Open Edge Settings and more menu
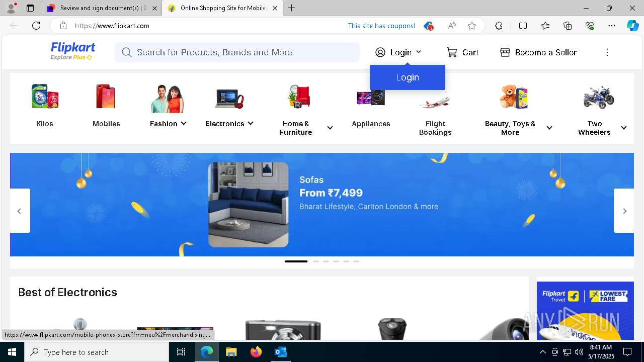This screenshot has width=644, height=362. coord(612,26)
